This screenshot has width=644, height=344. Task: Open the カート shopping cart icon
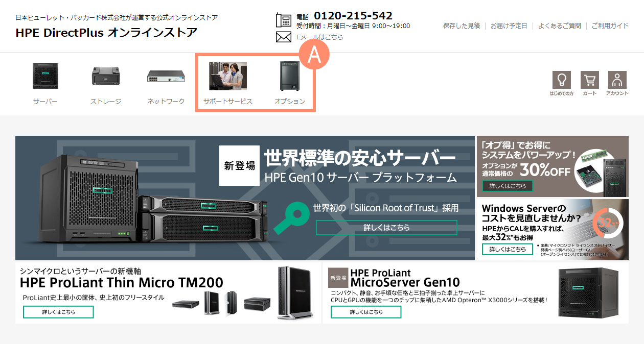coord(590,80)
